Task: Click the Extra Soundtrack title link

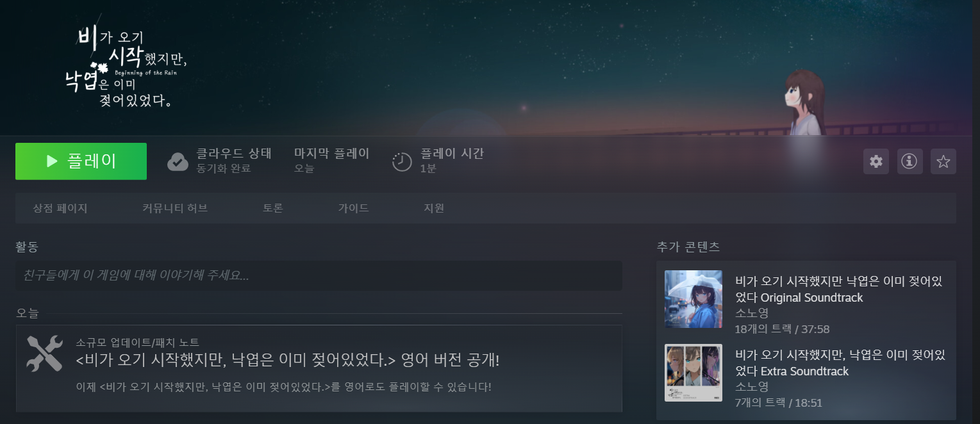Action: point(840,363)
